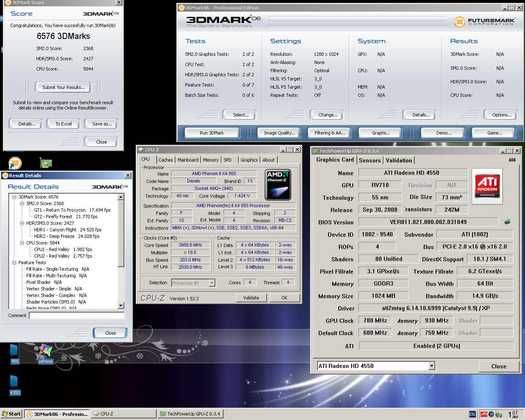Open the 4350 desktop icon
Image resolution: width=525 pixels, height=420 pixels.
click(14, 385)
